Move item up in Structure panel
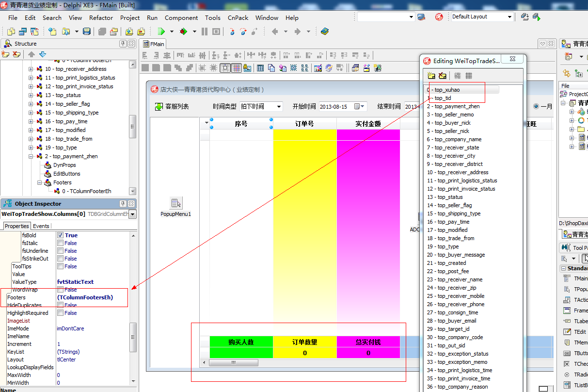The width and height of the screenshot is (588, 392). (x=32, y=54)
